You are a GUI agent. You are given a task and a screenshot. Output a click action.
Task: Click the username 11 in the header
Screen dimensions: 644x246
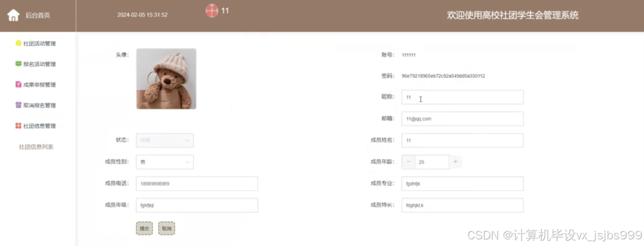[x=225, y=10]
